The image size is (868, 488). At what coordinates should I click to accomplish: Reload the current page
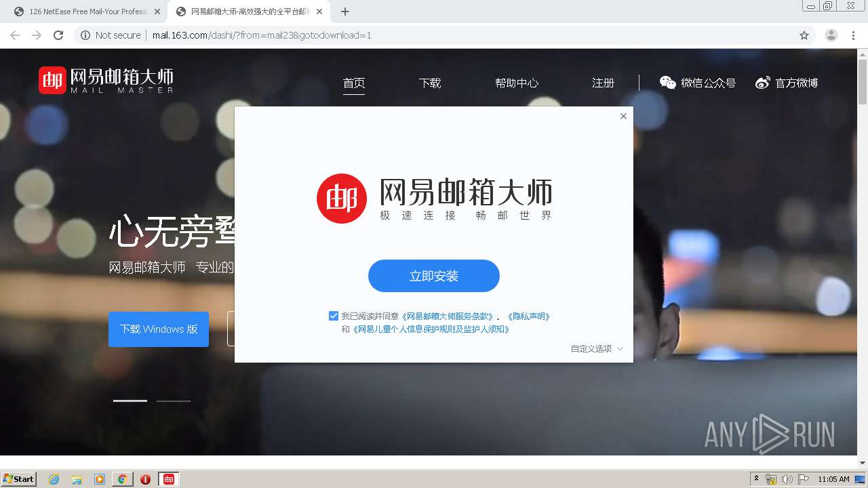click(58, 35)
